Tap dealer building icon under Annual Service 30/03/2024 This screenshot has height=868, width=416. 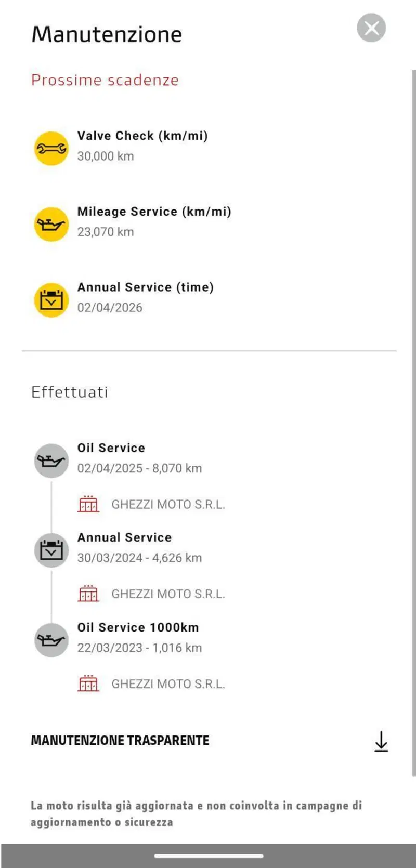(x=88, y=593)
